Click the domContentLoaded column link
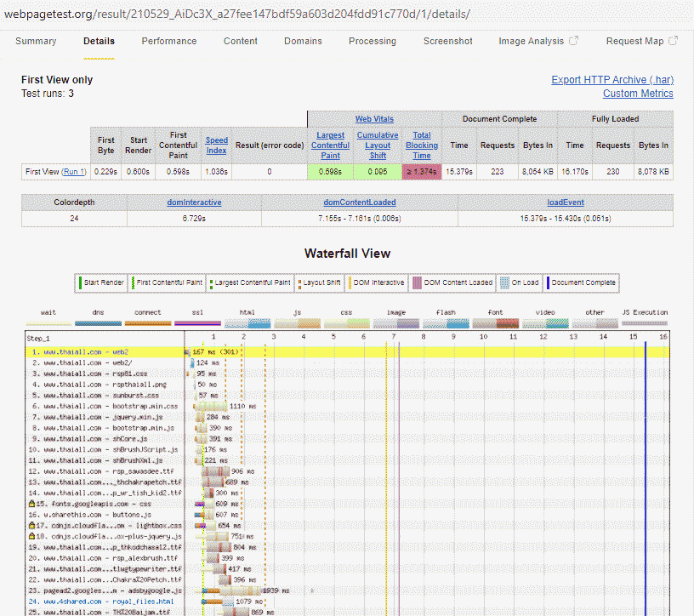The width and height of the screenshot is (694, 616). (359, 202)
